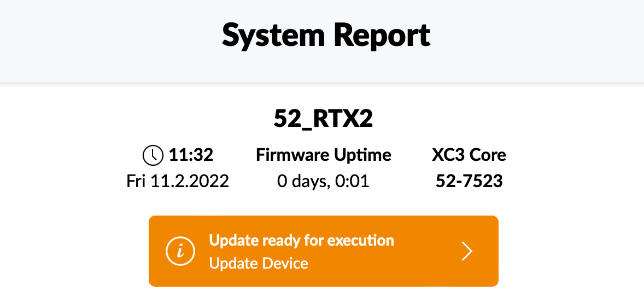Click the Update ready for execution banner
Screen dimensions: 644x302
(x=323, y=251)
